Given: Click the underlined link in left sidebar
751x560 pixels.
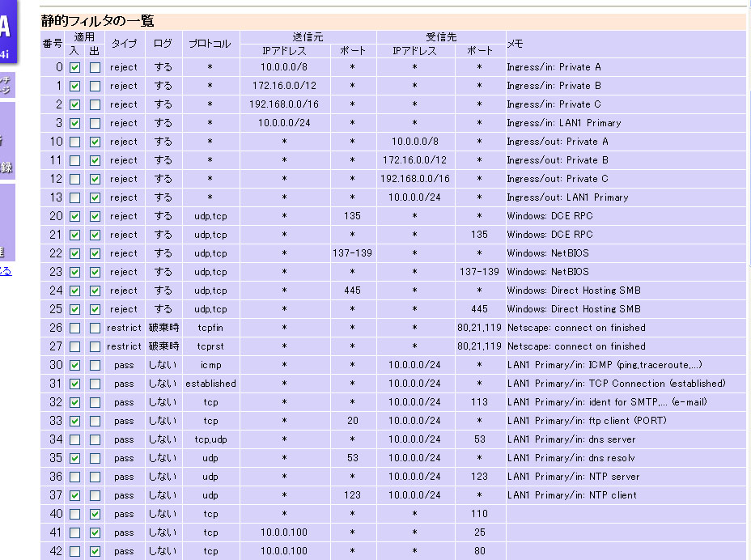Looking at the screenshot, I should (5, 271).
